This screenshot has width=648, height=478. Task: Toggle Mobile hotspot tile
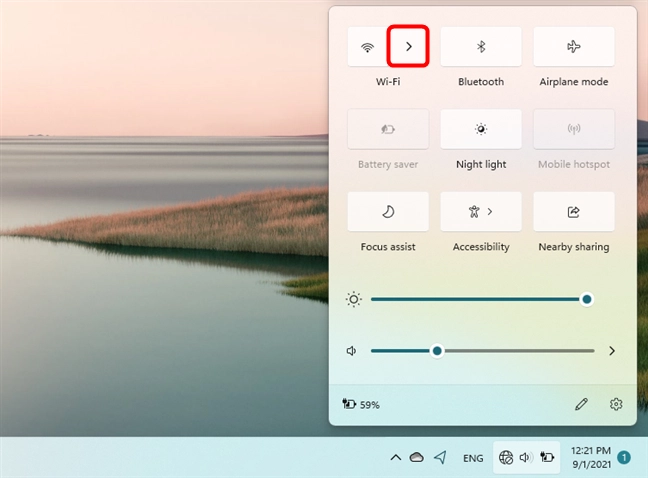pos(574,129)
